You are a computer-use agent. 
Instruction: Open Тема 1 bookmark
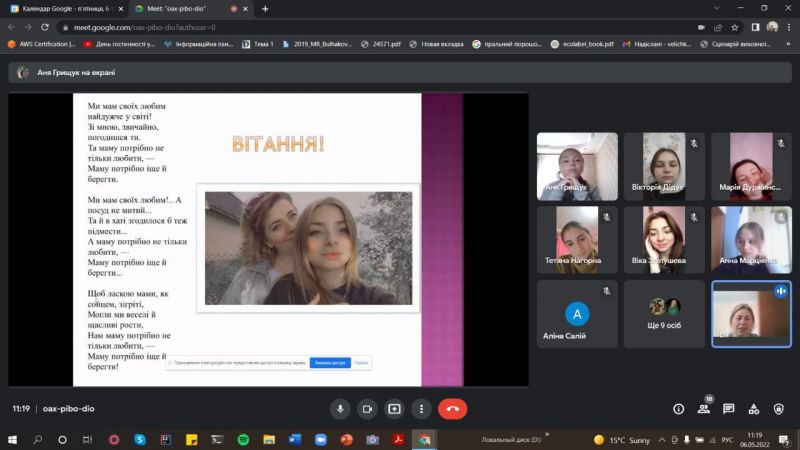pyautogui.click(x=258, y=44)
